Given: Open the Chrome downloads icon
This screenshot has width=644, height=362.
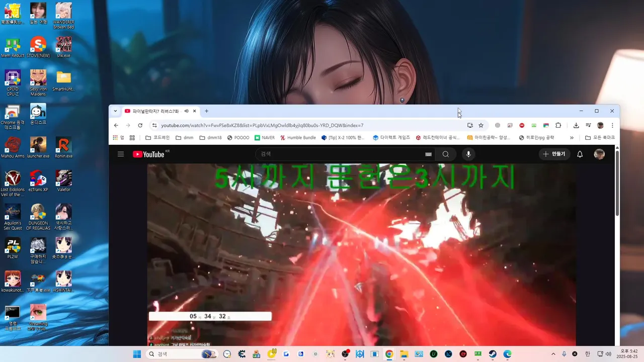Looking at the screenshot, I should (576, 125).
